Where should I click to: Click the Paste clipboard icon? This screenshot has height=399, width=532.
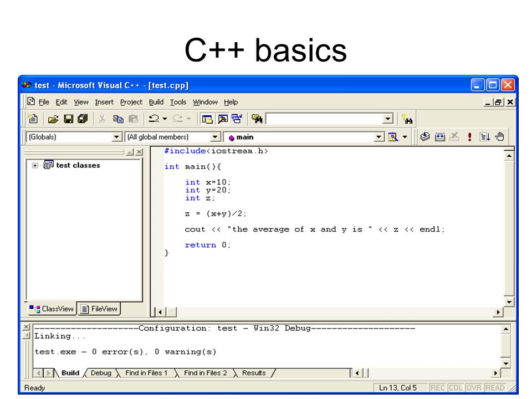[134, 119]
